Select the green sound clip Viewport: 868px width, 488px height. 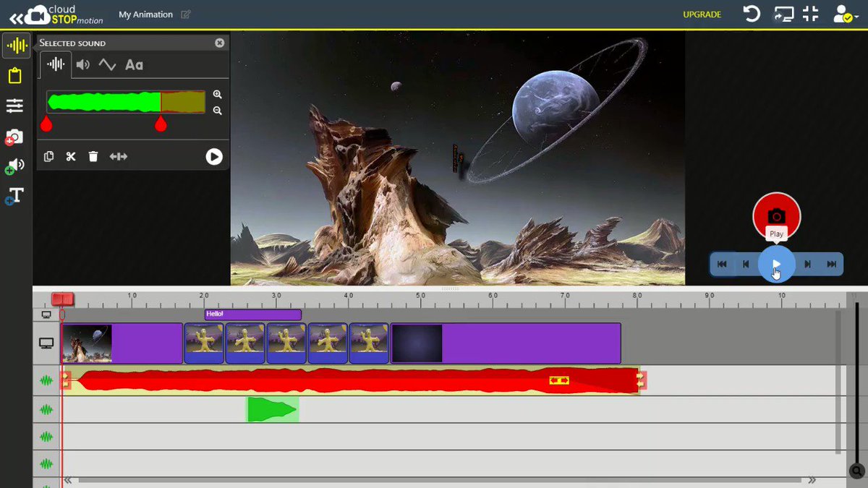(273, 409)
